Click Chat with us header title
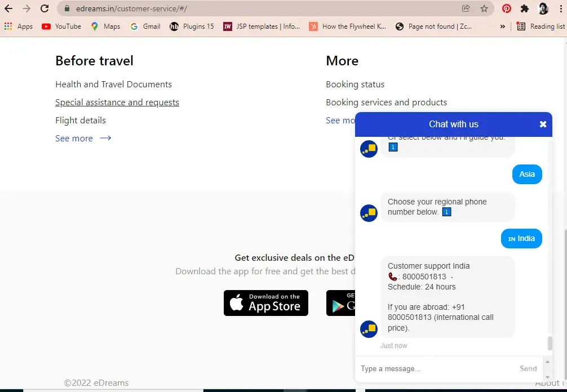Screen dimensions: 567x392 tap(454, 124)
